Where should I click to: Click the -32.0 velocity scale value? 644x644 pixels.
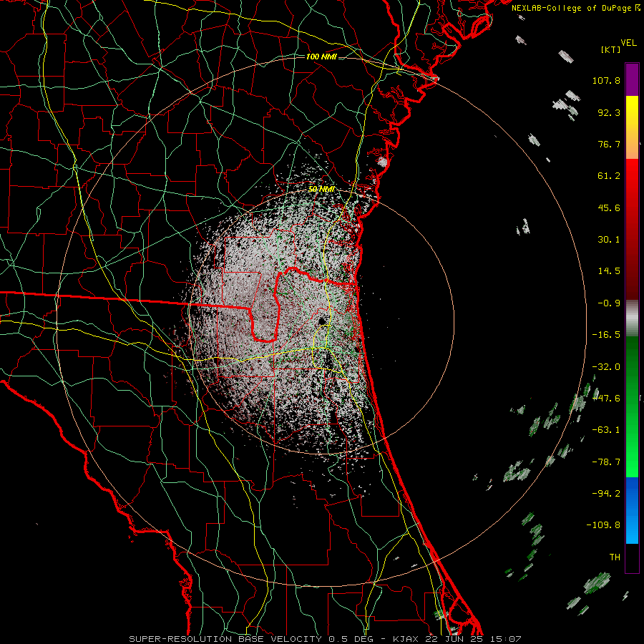(606, 367)
